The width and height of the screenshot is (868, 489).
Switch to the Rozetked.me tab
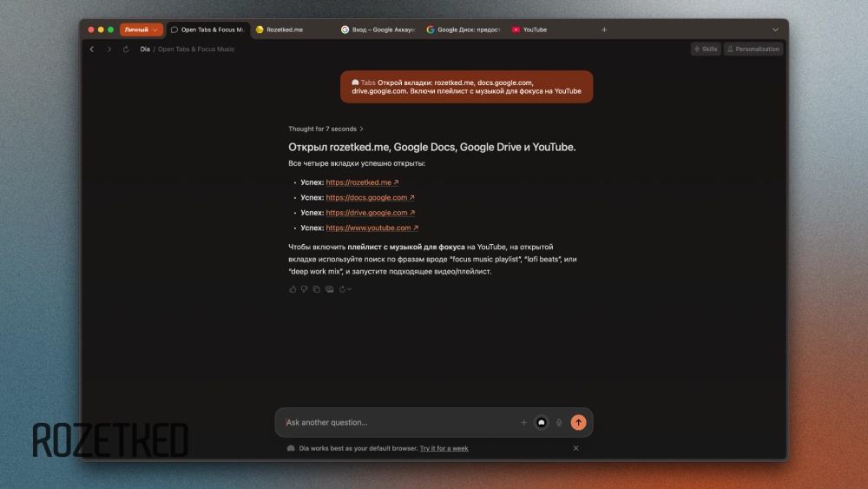[285, 30]
